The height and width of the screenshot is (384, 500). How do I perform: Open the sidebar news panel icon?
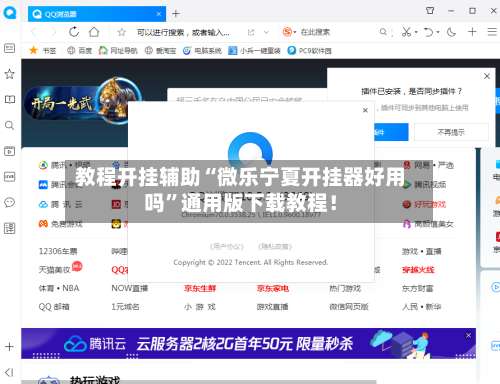point(9,48)
